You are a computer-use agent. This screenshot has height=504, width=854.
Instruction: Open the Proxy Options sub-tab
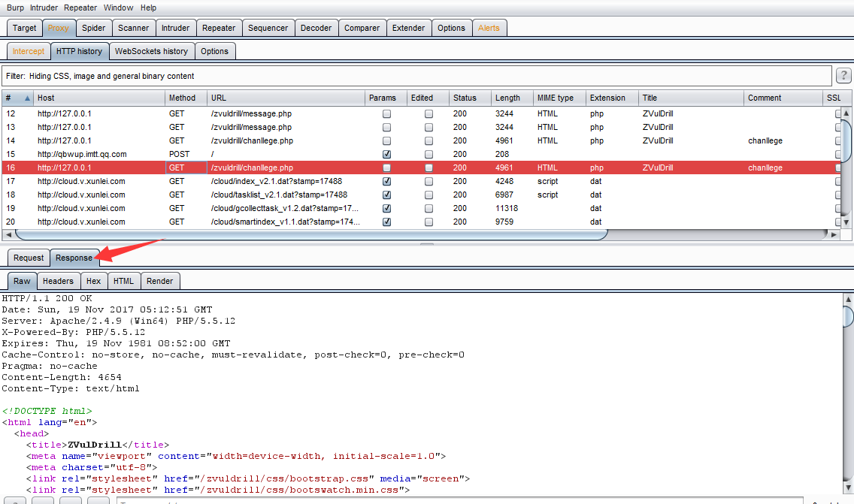[214, 51]
